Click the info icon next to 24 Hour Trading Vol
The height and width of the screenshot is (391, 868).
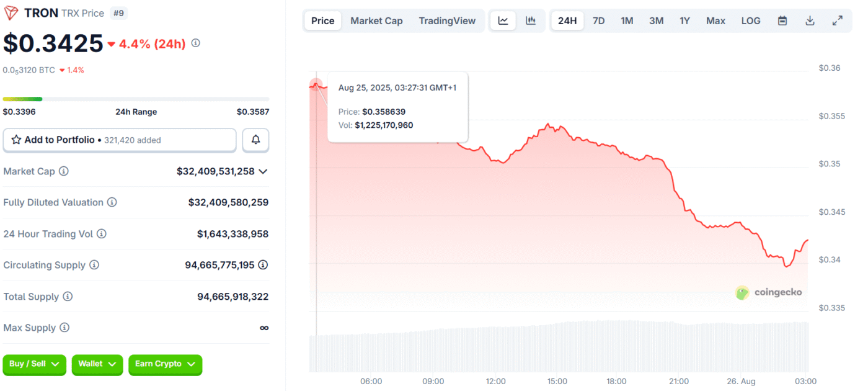[101, 234]
